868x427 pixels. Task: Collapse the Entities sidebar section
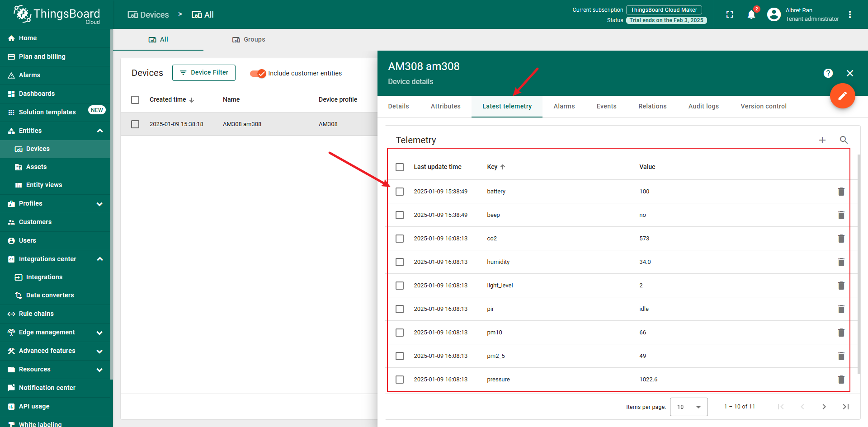click(100, 131)
